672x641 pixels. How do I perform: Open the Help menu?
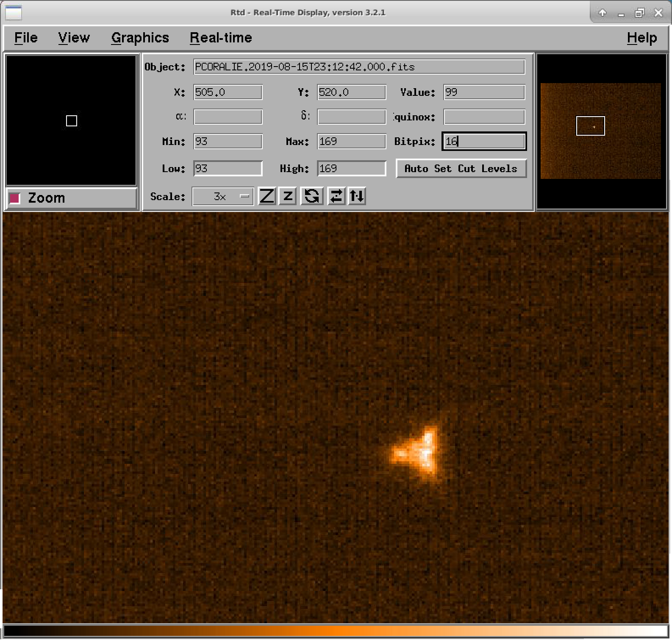641,38
